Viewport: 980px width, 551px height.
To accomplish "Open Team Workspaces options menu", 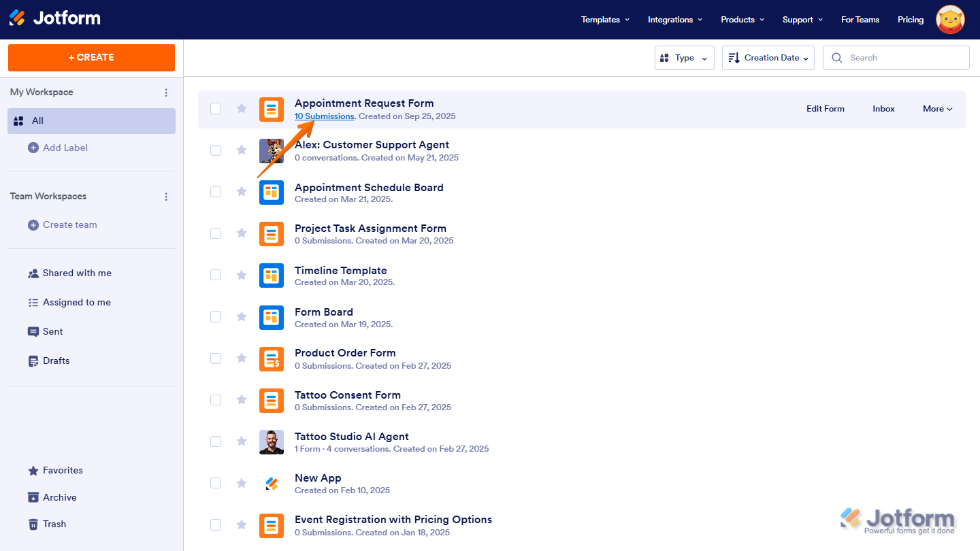I will pos(166,197).
